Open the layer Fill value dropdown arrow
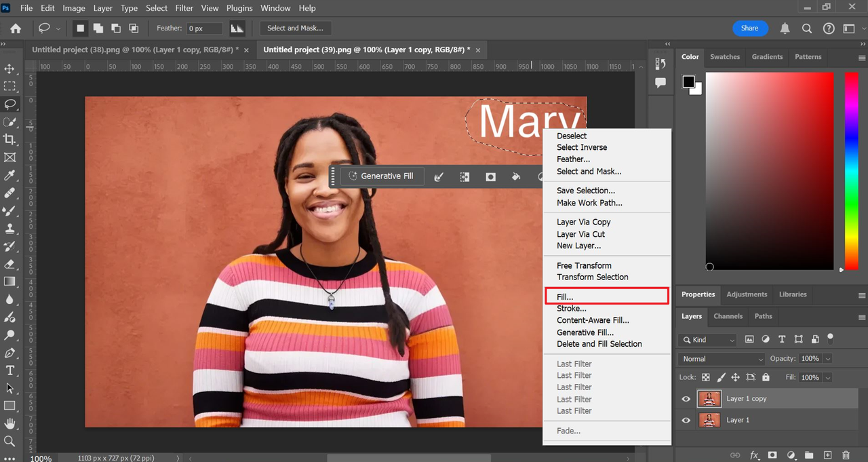 pos(828,377)
